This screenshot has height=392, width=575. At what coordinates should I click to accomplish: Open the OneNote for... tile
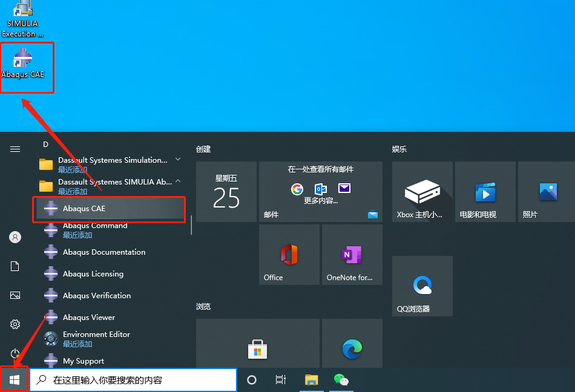(352, 255)
